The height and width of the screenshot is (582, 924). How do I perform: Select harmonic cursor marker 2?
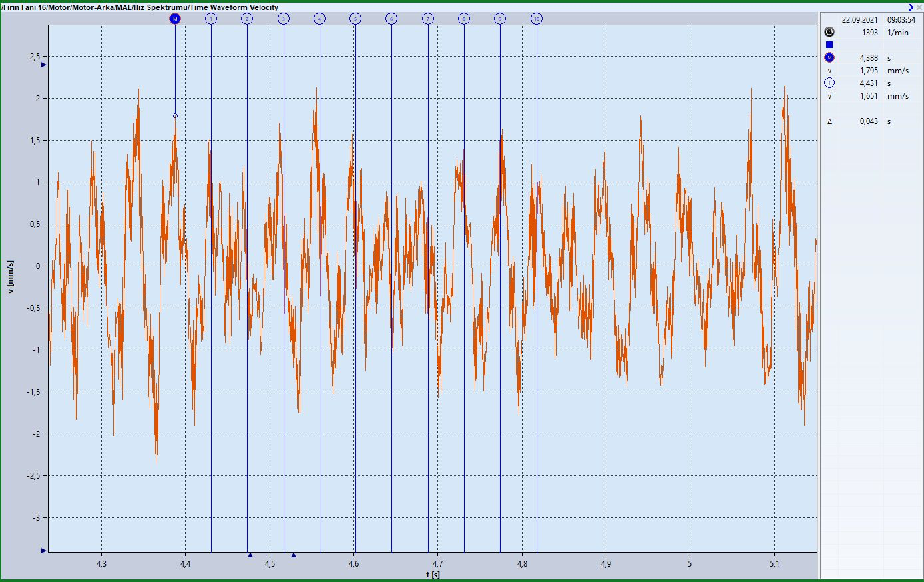247,19
